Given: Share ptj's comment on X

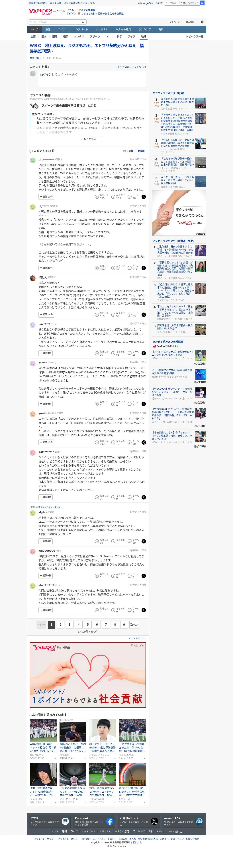Looking at the screenshot, I should pos(143,268).
